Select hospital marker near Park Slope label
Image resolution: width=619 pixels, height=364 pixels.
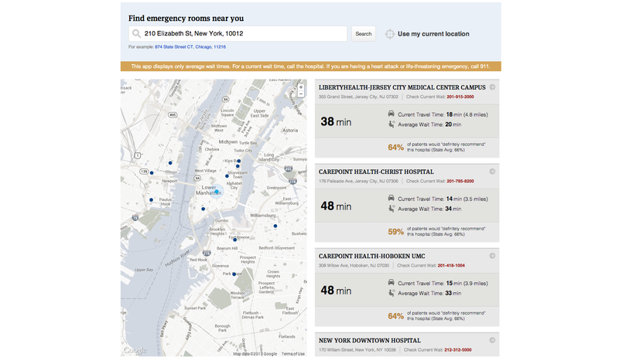click(234, 274)
